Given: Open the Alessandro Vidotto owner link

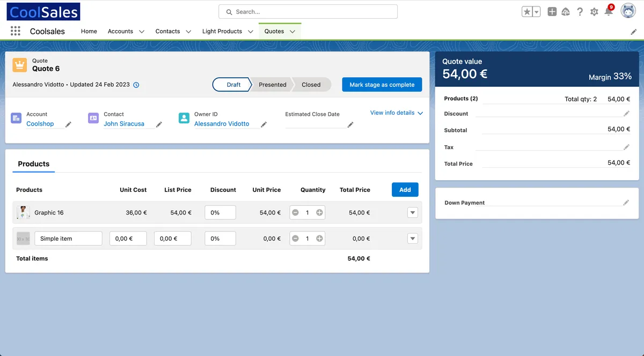Looking at the screenshot, I should coord(222,124).
